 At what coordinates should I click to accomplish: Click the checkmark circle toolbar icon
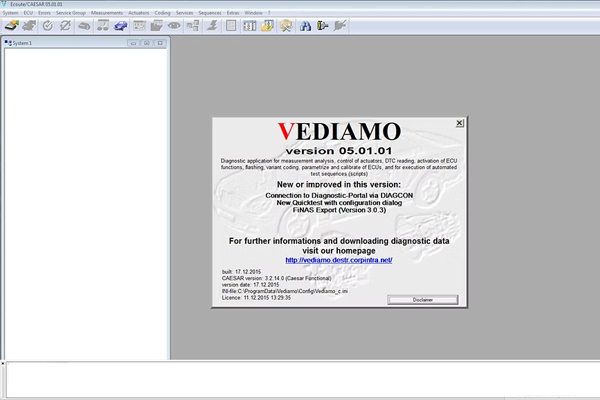pyautogui.click(x=48, y=24)
